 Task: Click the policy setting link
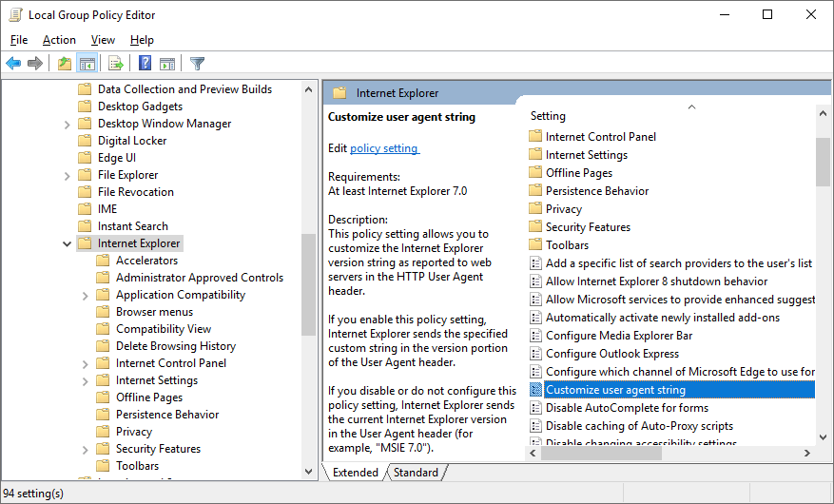384,148
